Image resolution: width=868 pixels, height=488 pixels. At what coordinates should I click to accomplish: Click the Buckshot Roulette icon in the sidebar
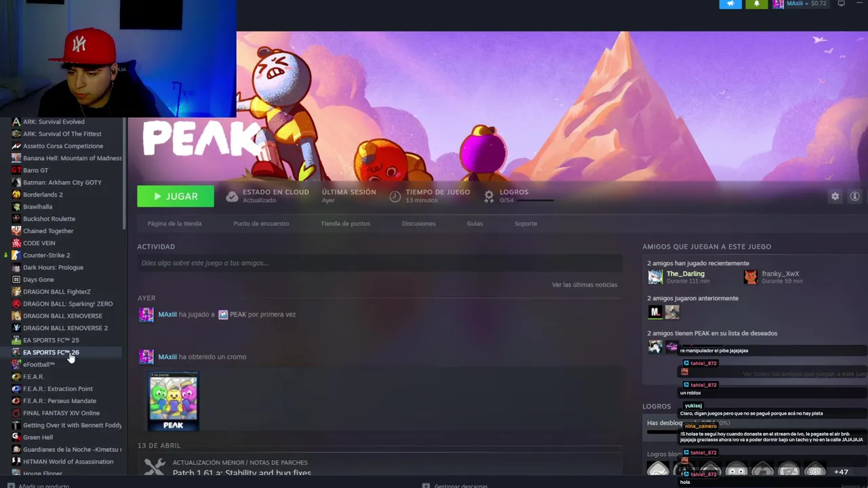tap(16, 219)
